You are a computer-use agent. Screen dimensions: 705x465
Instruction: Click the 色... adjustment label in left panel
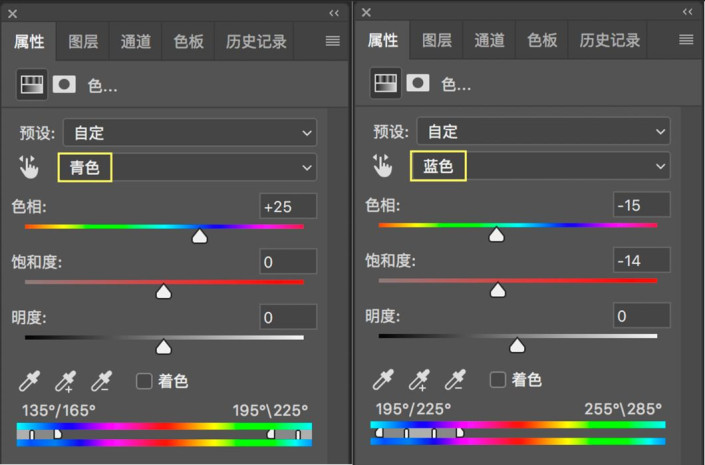coord(103,85)
